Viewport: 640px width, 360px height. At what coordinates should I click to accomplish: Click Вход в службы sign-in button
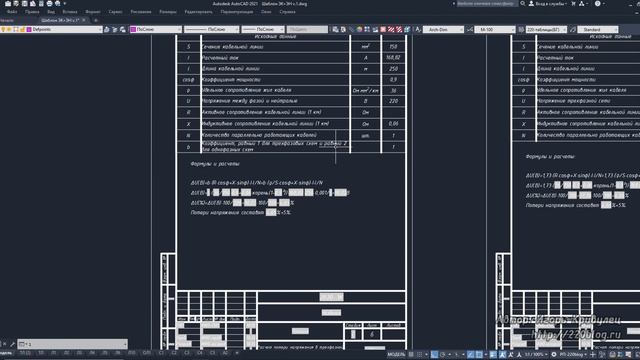(548, 4)
